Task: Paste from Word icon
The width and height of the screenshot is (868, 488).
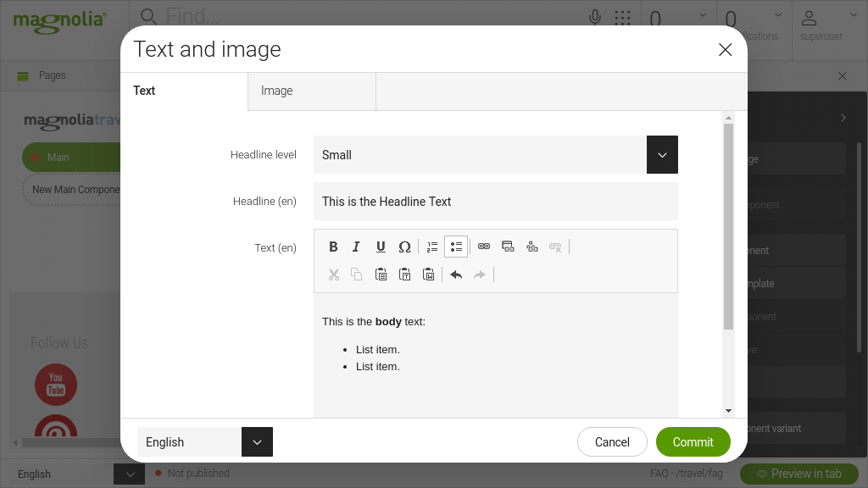Action: pos(428,274)
